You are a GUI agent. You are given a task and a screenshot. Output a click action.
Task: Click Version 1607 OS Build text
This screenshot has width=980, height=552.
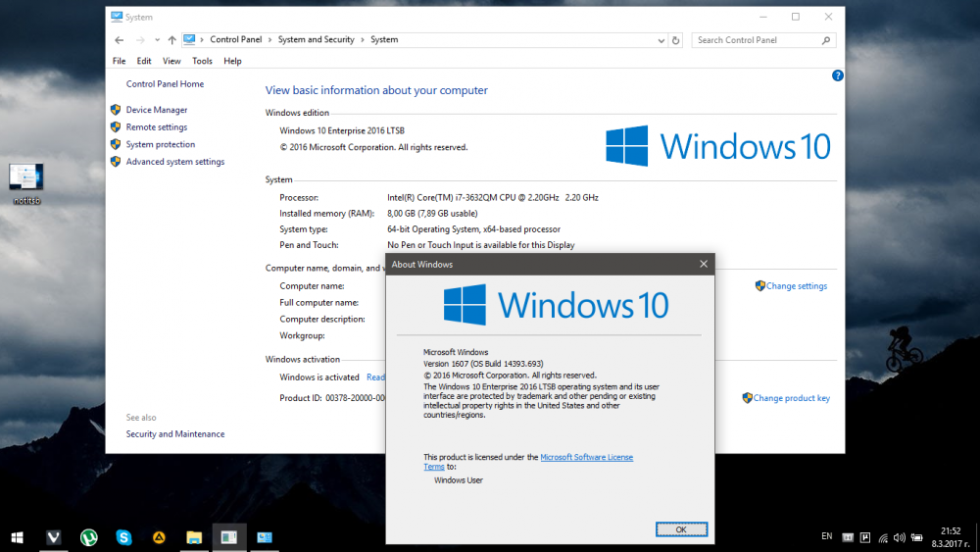coord(483,363)
